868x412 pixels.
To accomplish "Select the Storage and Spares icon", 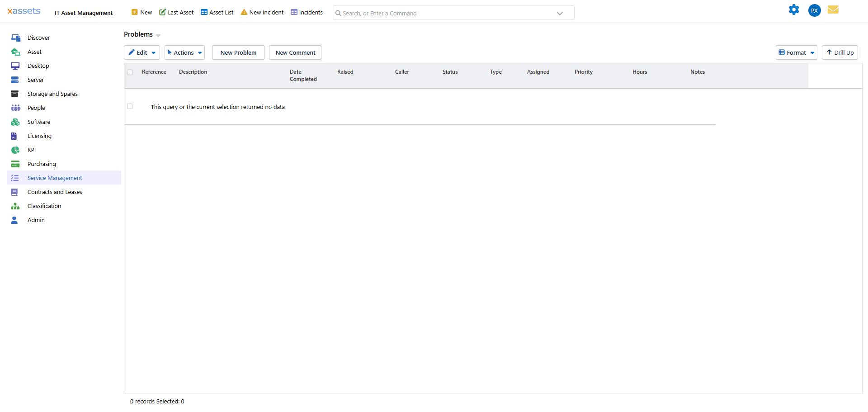I will 16,94.
